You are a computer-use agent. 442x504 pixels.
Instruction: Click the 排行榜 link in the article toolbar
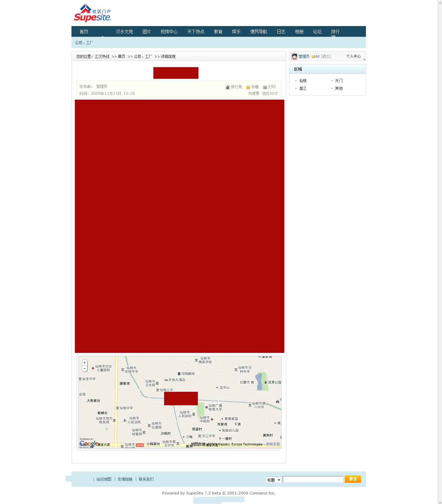236,87
